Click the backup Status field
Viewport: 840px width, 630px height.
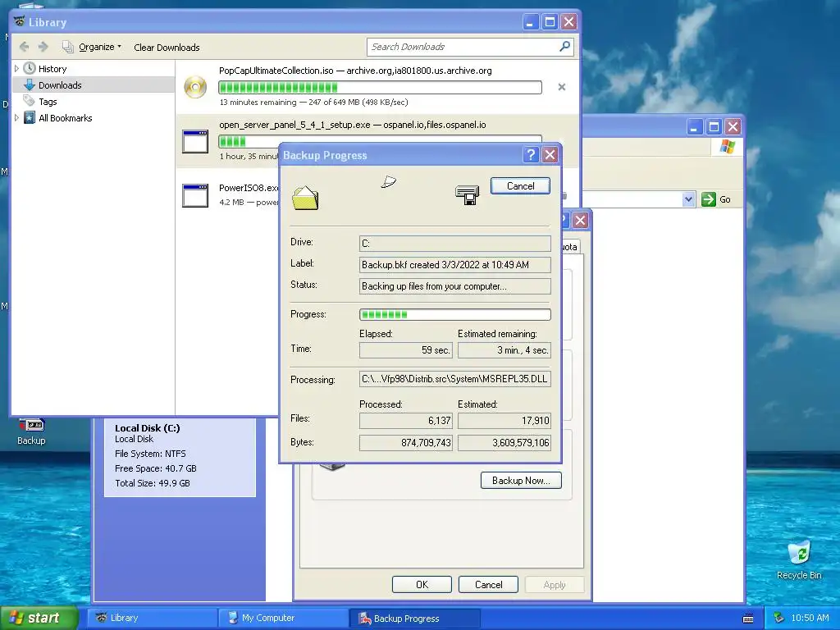(454, 286)
